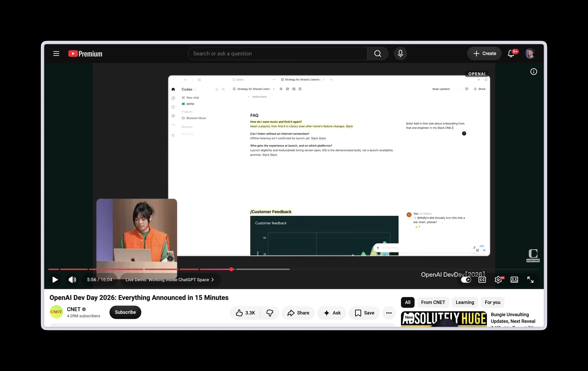Image resolution: width=588 pixels, height=371 pixels.
Task: Enter fullscreen mode
Action: pyautogui.click(x=530, y=279)
